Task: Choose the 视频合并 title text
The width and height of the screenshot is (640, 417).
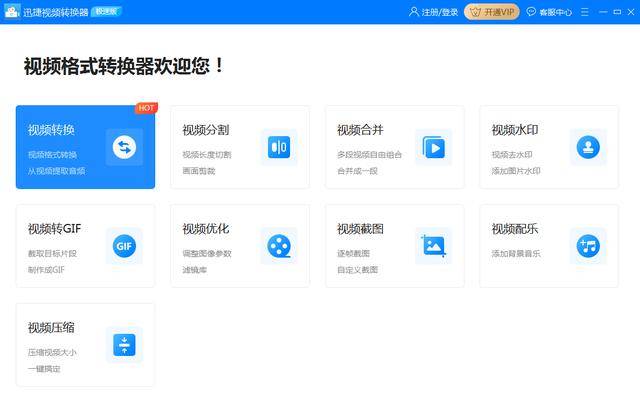Action: point(360,130)
